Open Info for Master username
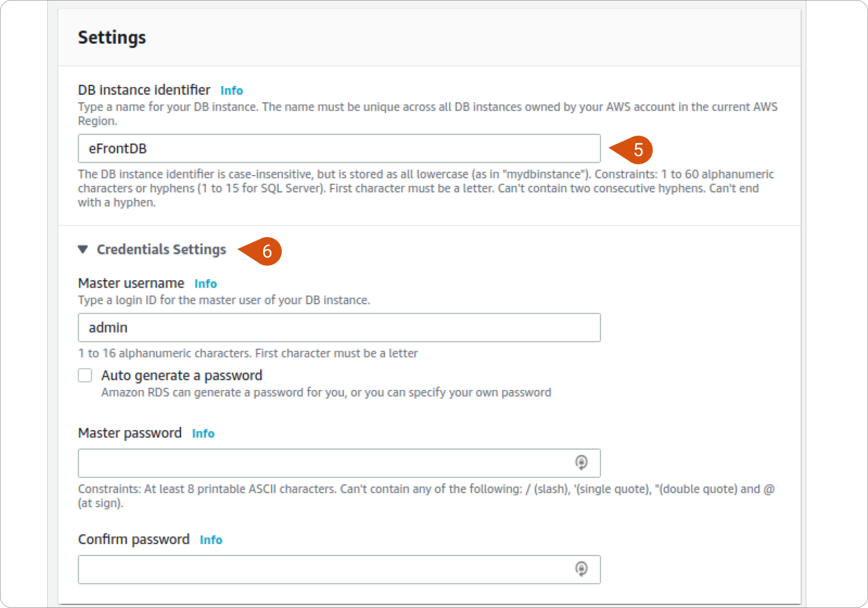Viewport: 868px width, 608px height. pyautogui.click(x=205, y=284)
